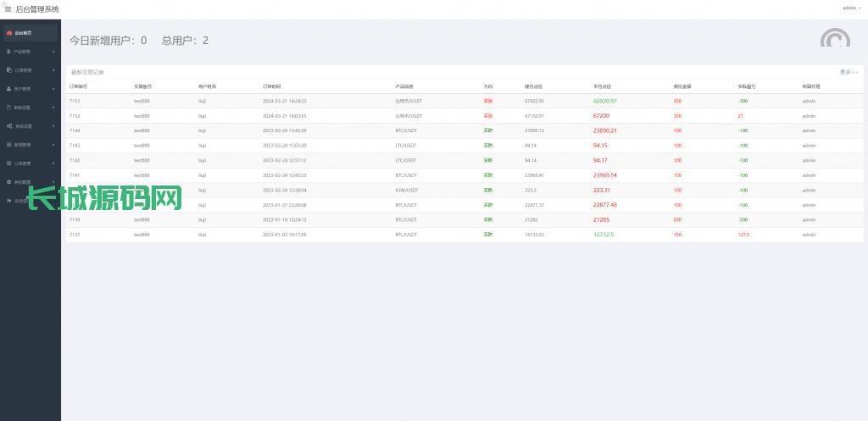Image resolution: width=868 pixels, height=421 pixels.
Task: Open the admin account dropdown
Action: coord(850,8)
